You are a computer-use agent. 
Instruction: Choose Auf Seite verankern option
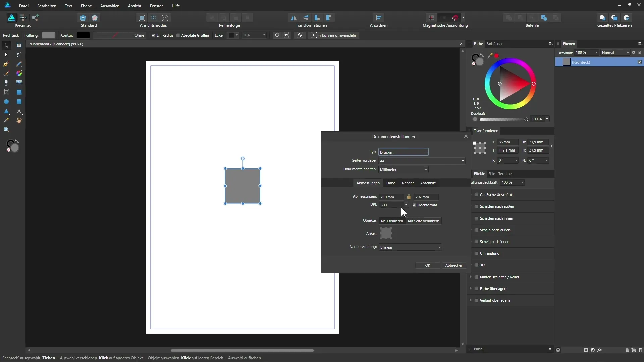(423, 221)
